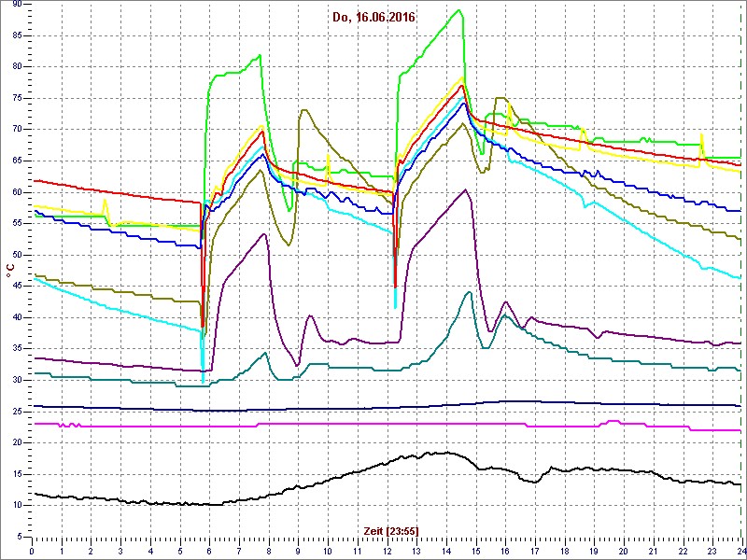Viewport: 747px width, 560px height.
Task: Select the y-axis temperature value 90
Action: [17, 5]
